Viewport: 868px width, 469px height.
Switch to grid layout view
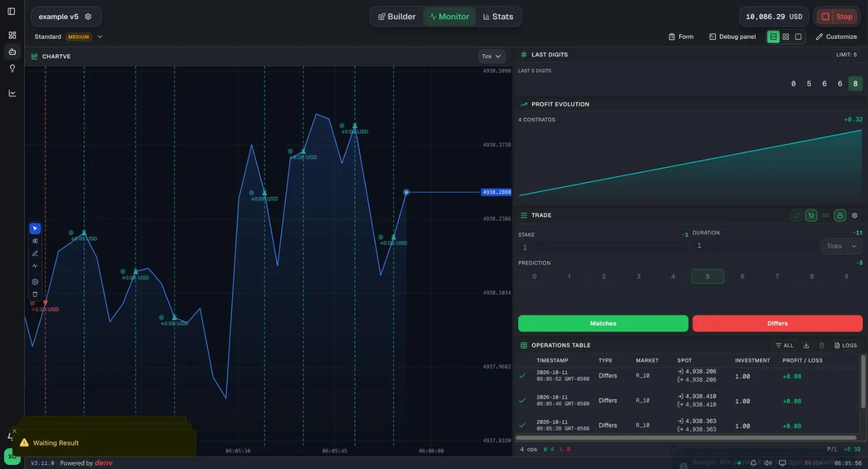click(x=785, y=36)
